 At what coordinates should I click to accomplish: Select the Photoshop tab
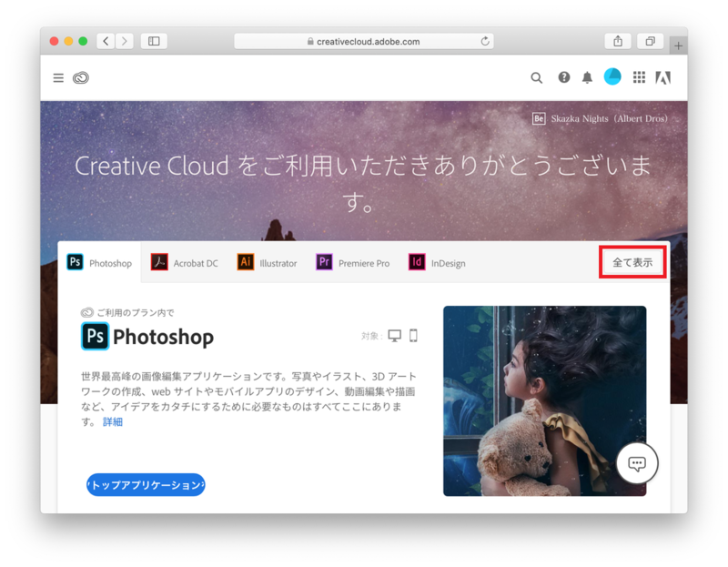[x=99, y=262]
